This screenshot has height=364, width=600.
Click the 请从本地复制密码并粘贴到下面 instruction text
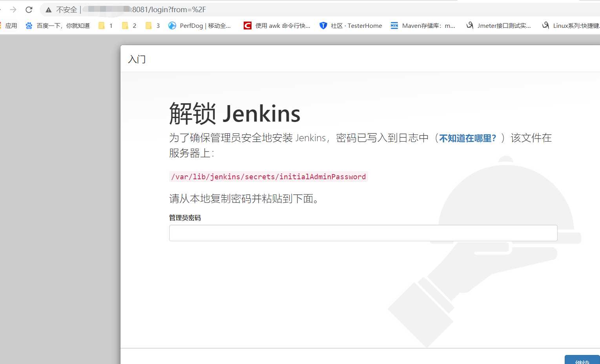[245, 198]
